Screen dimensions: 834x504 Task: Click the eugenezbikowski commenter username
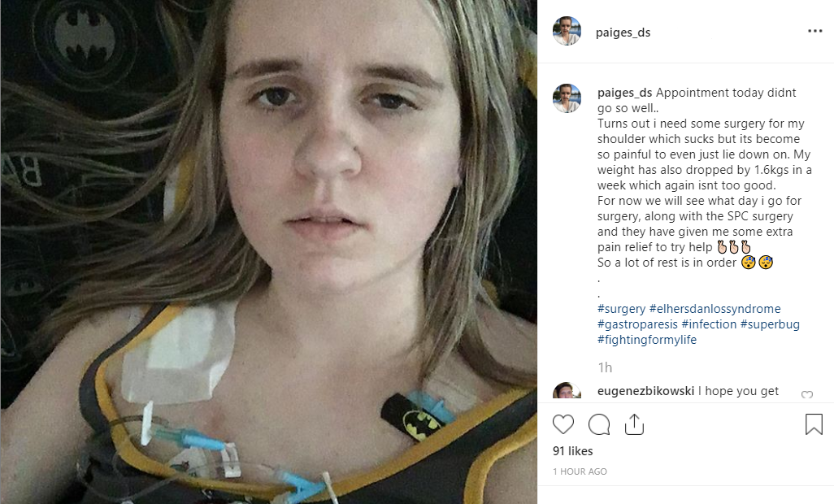point(645,391)
